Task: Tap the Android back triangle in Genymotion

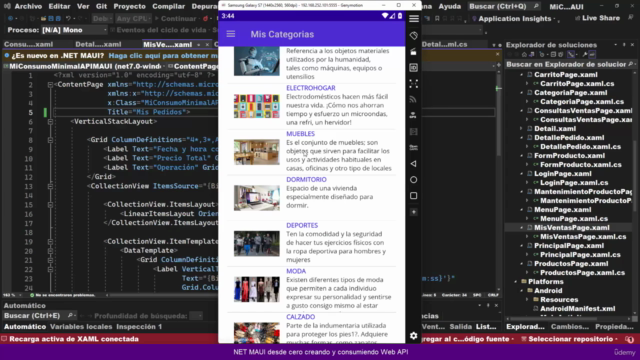Action: click(x=413, y=164)
